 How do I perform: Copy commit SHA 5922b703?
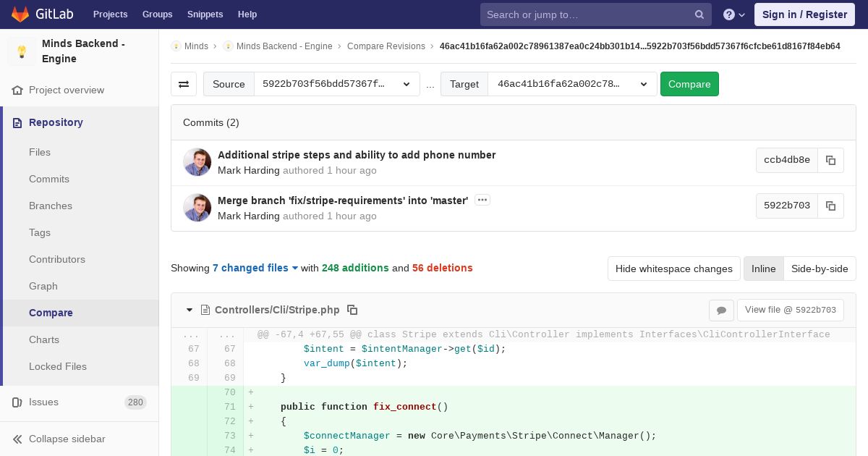pos(831,206)
